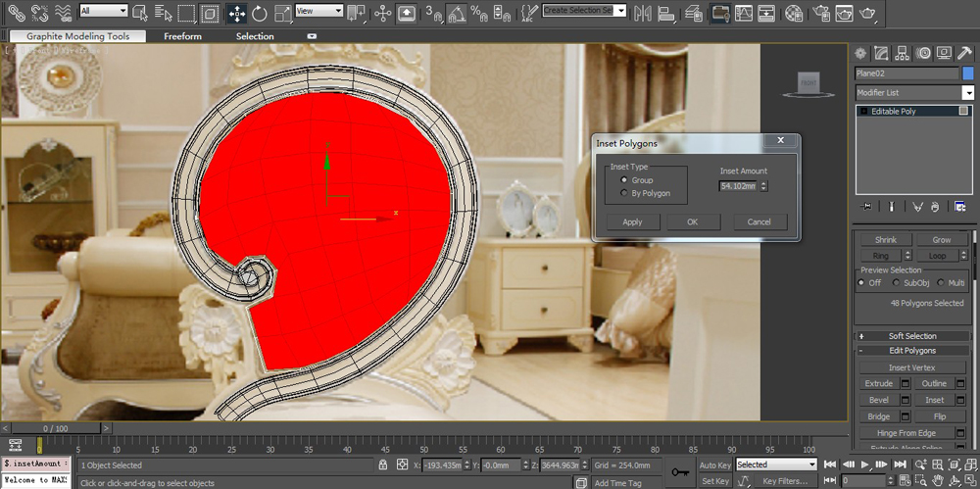This screenshot has height=489, width=980.
Task: Click the Bind to Space Warp icon
Action: pos(63,12)
